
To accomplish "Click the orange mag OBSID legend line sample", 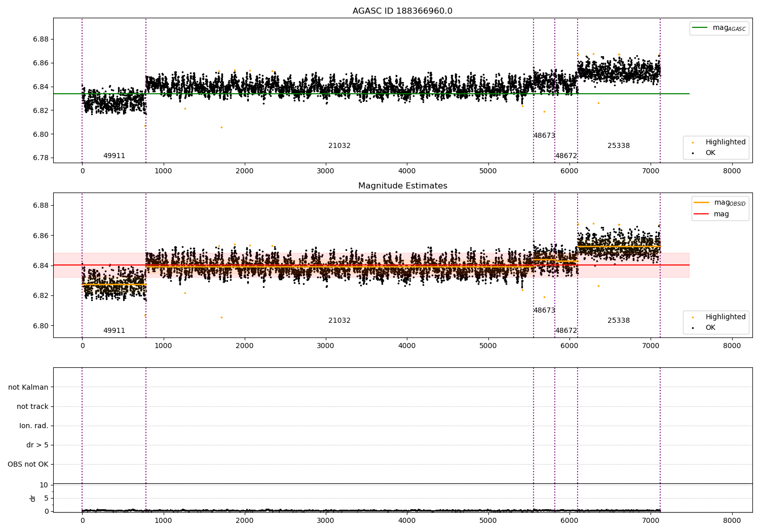I will tap(702, 203).
